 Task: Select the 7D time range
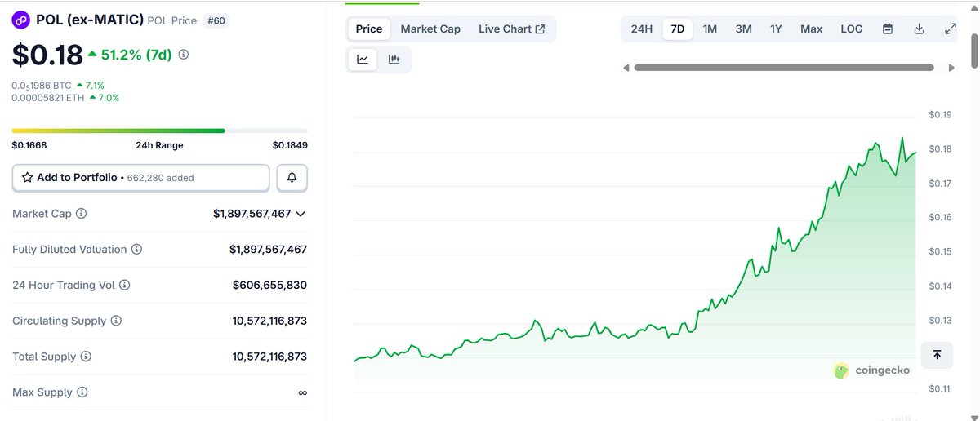[677, 29]
